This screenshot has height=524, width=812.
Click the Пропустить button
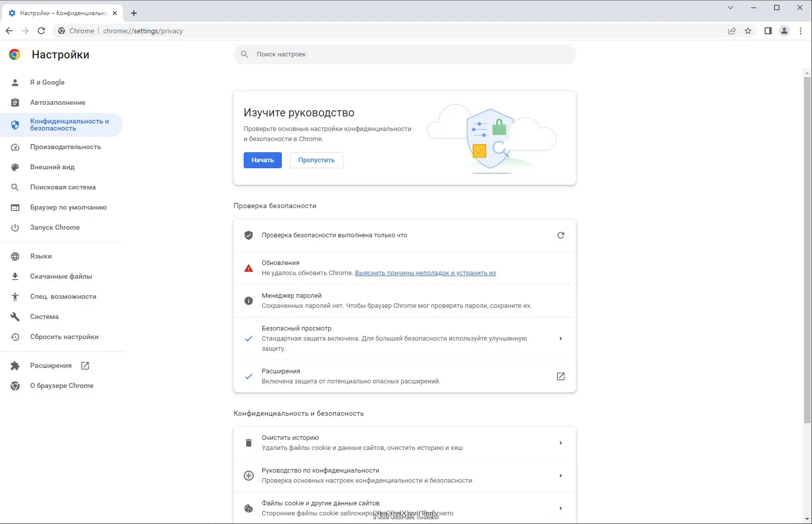[x=316, y=160]
